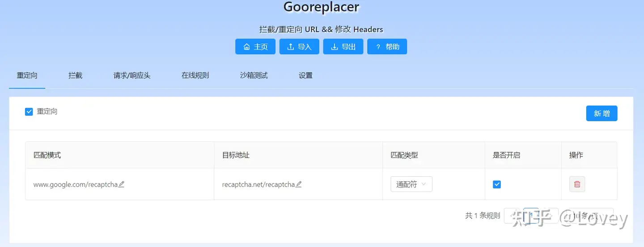Edit pattern www.google.com/recaptcha via pencil icon
644x247 pixels.
click(x=121, y=184)
